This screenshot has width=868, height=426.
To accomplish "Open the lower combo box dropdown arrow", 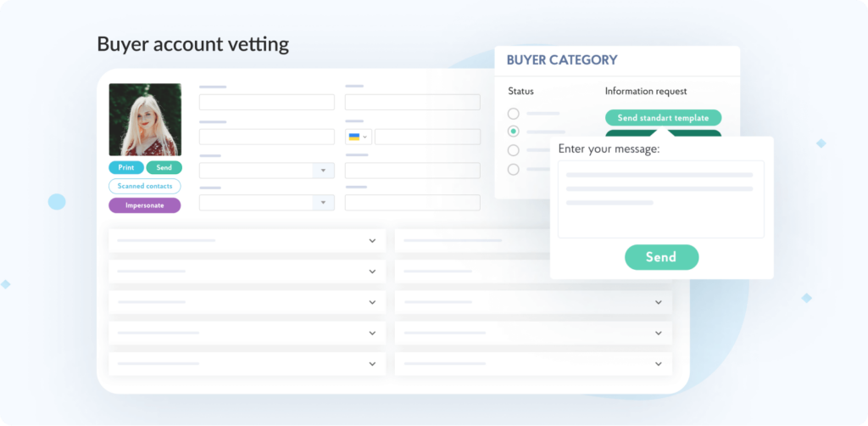I will pyautogui.click(x=323, y=203).
